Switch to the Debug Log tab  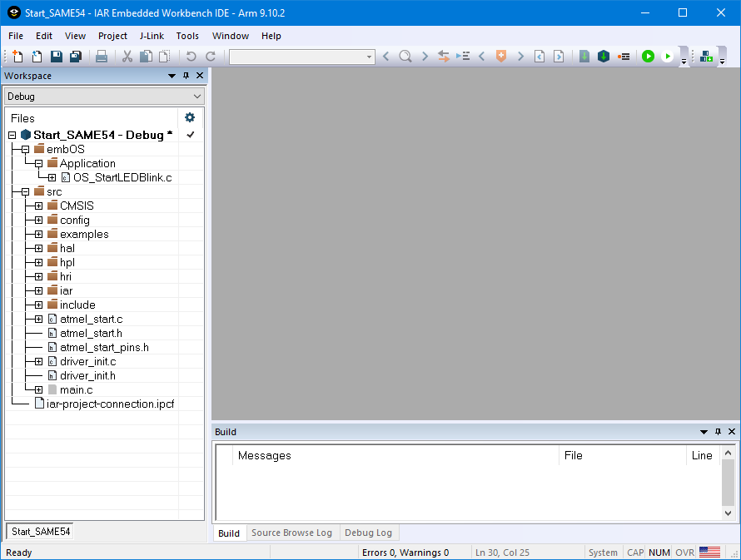tap(368, 533)
